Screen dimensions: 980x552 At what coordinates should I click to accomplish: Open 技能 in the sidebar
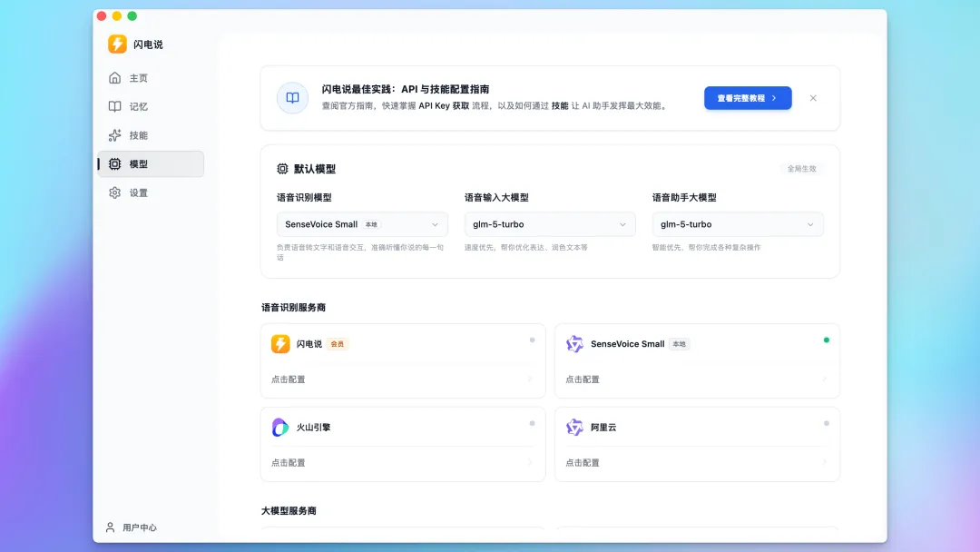[x=151, y=135]
